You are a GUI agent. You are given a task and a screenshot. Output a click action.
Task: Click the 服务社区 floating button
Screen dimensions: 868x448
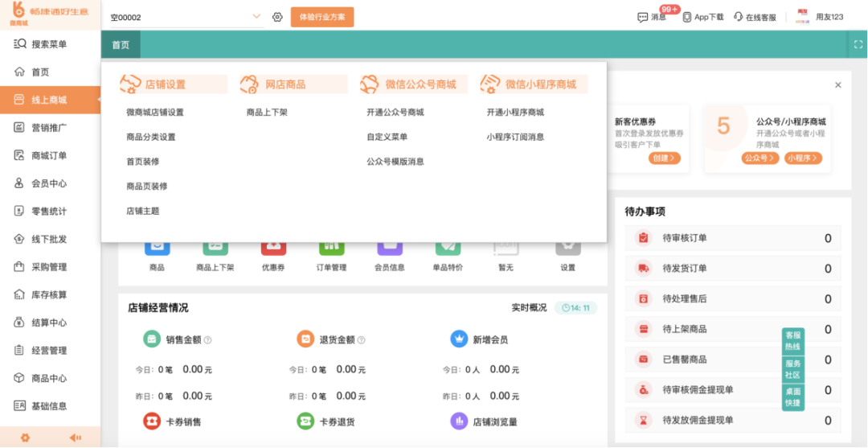coord(792,369)
